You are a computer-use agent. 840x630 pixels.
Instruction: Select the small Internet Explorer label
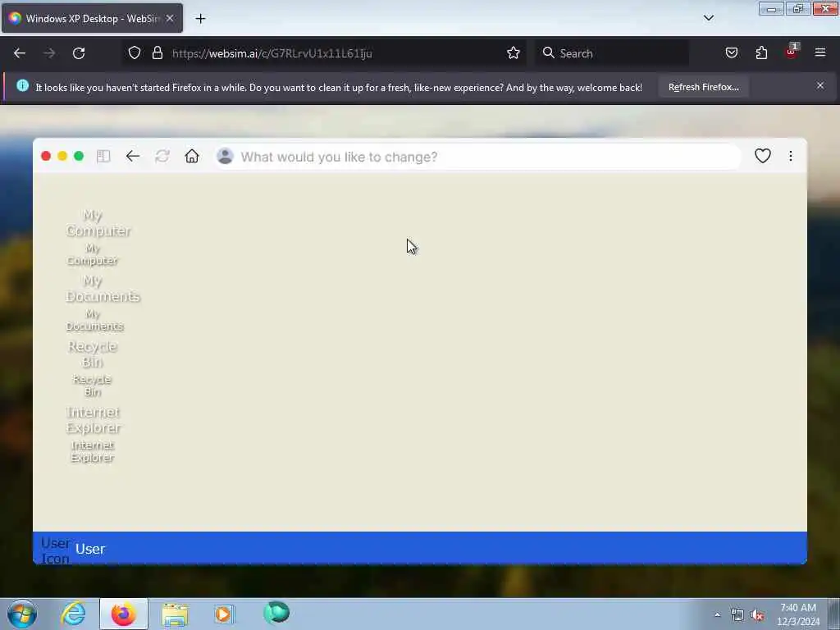(x=92, y=451)
